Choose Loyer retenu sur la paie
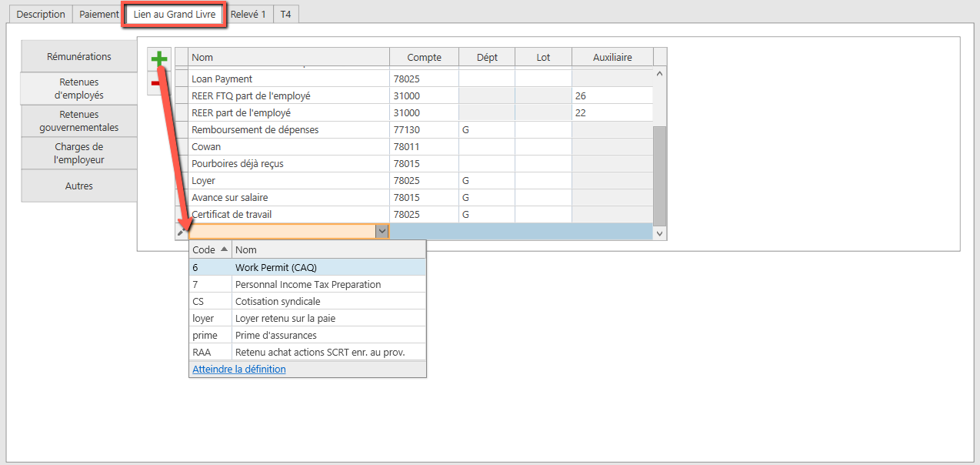This screenshot has width=980, height=465. (308, 318)
